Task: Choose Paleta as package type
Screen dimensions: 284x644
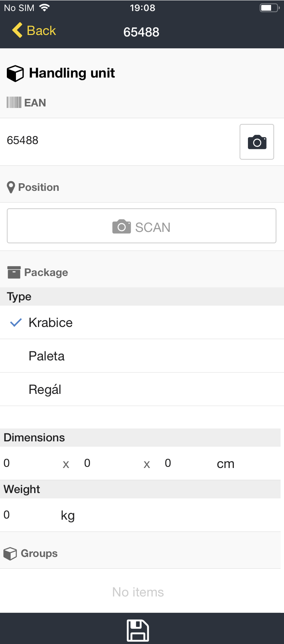Action: pos(47,356)
